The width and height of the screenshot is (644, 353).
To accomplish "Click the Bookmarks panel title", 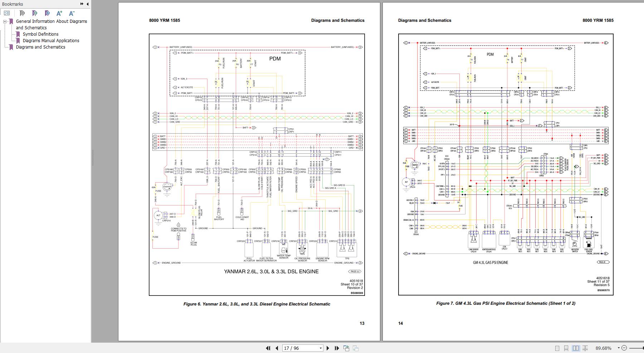I will coord(13,4).
